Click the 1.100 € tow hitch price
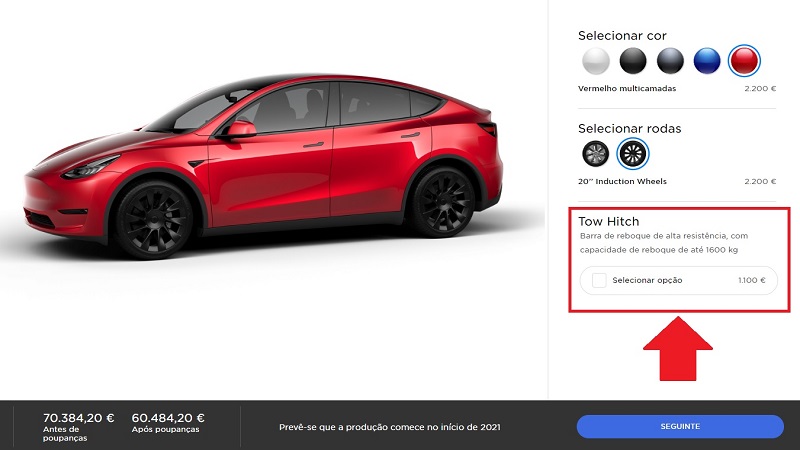Viewport: 800px width, 450px height. coord(752,280)
